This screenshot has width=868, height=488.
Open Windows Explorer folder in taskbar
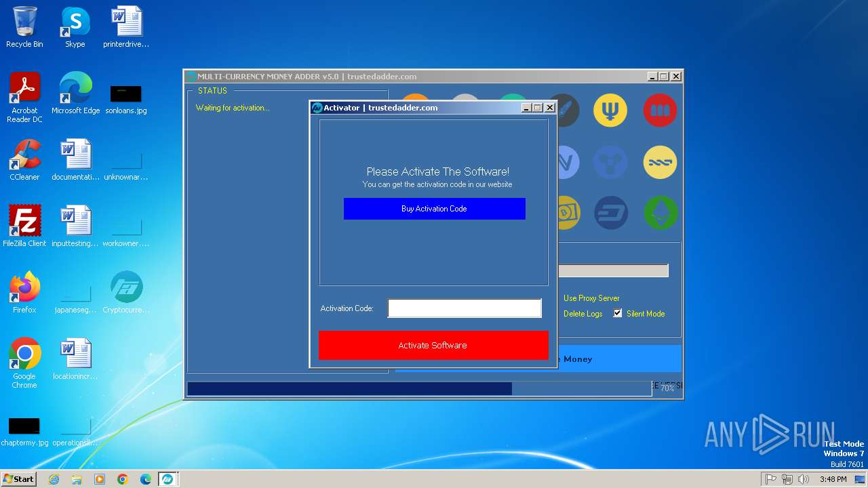[77, 479]
